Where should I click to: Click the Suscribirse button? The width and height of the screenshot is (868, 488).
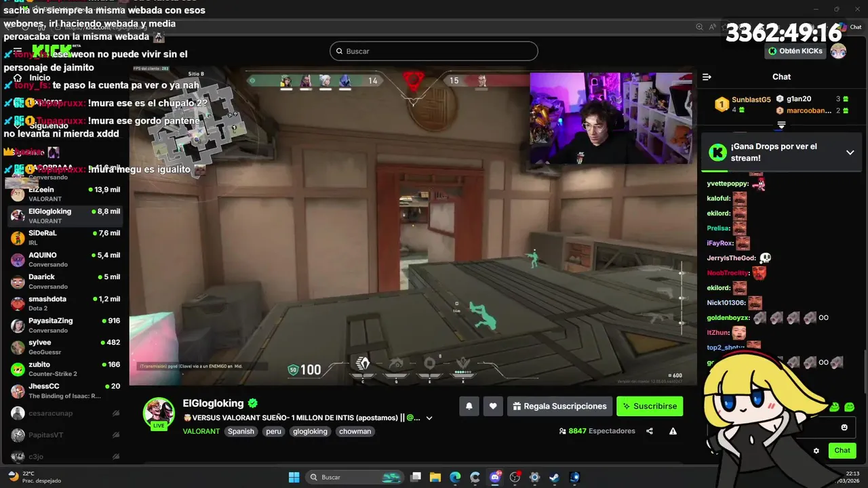coord(650,406)
